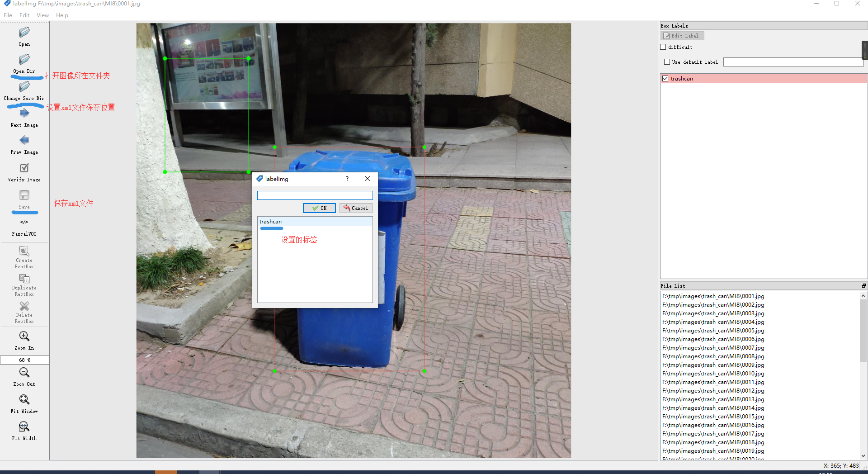
Task: Select 0009.jpg in the File List
Action: click(713, 365)
